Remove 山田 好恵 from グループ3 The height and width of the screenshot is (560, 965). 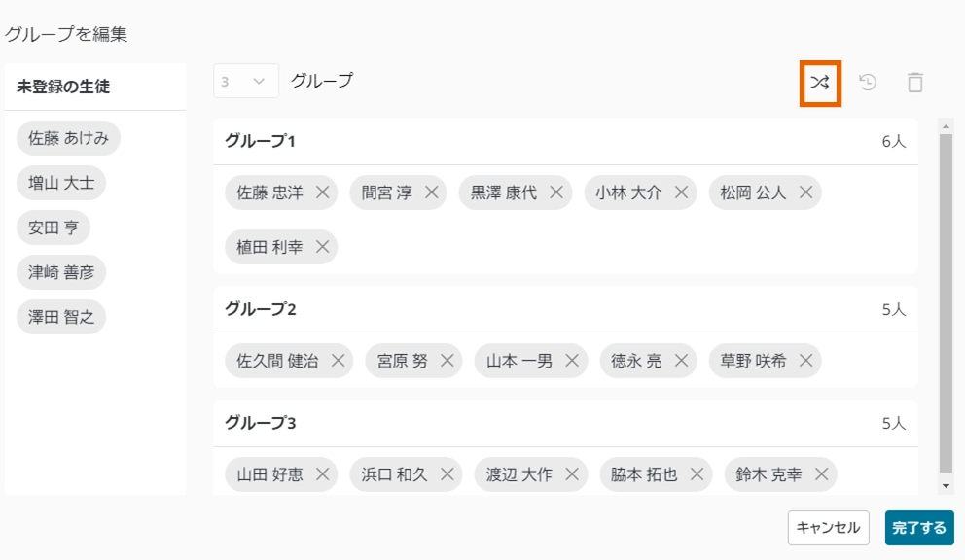pyautogui.click(x=322, y=474)
